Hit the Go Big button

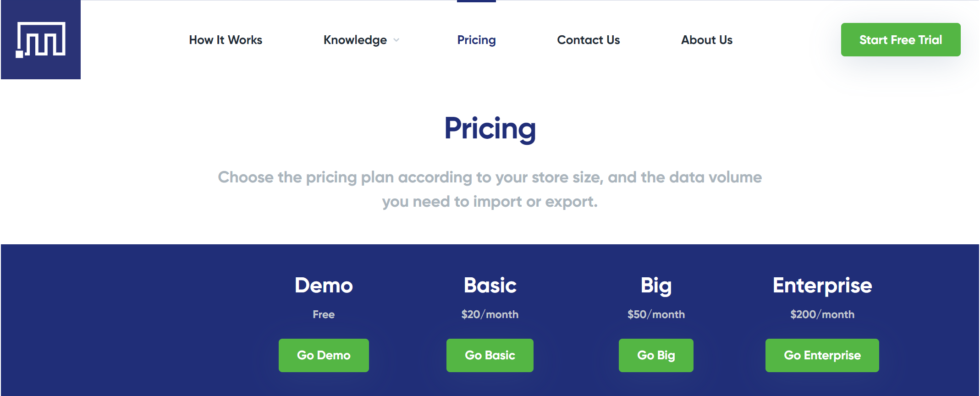(656, 355)
